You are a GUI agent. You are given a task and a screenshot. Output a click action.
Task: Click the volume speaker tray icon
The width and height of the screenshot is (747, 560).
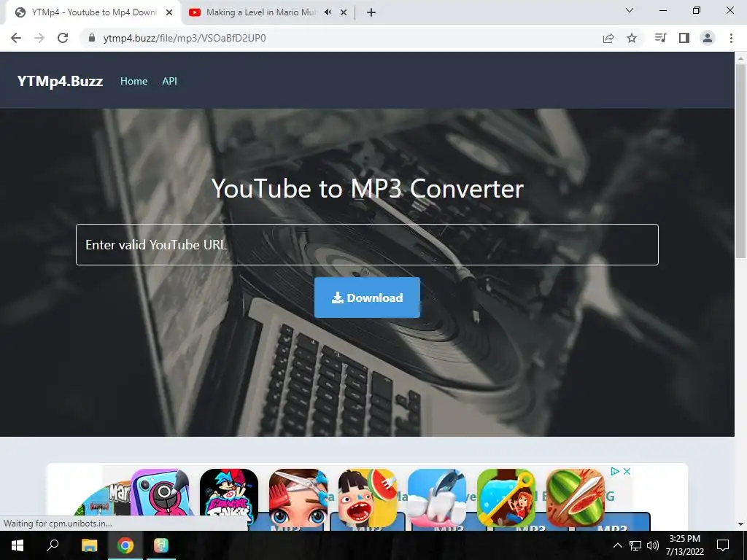pos(653,545)
